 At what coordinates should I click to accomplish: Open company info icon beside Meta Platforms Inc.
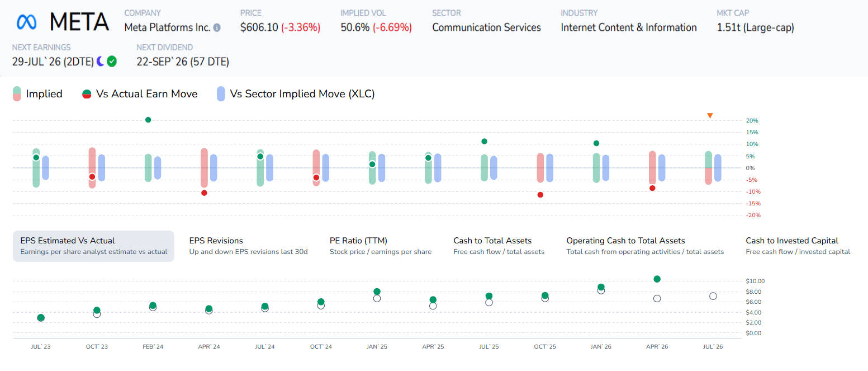pos(217,27)
